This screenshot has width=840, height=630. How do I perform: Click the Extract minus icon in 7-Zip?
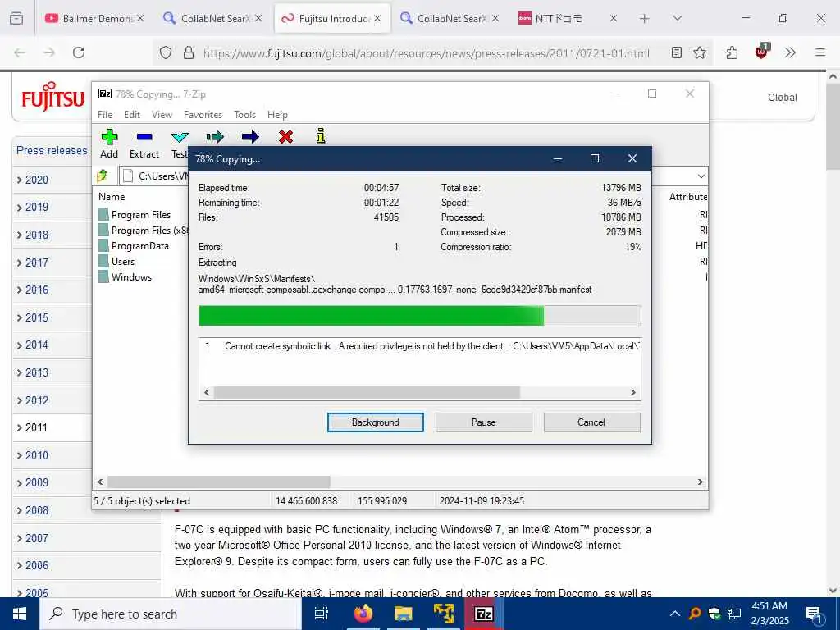click(x=144, y=137)
